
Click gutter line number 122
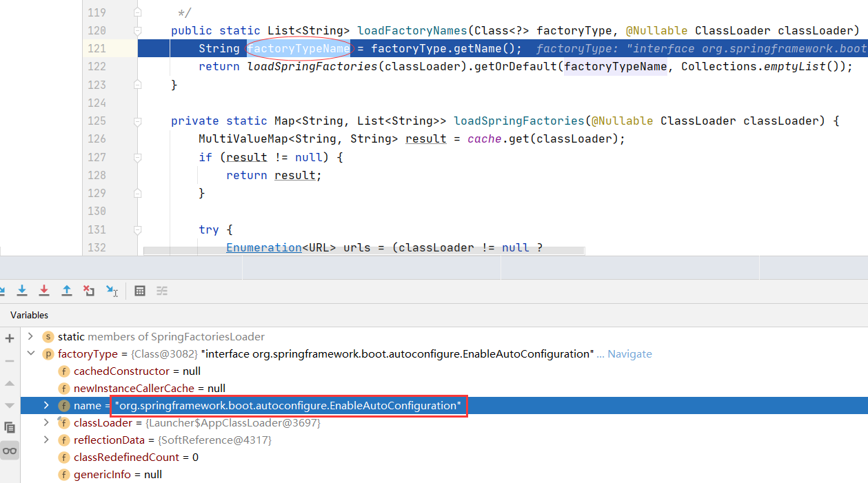(x=97, y=66)
